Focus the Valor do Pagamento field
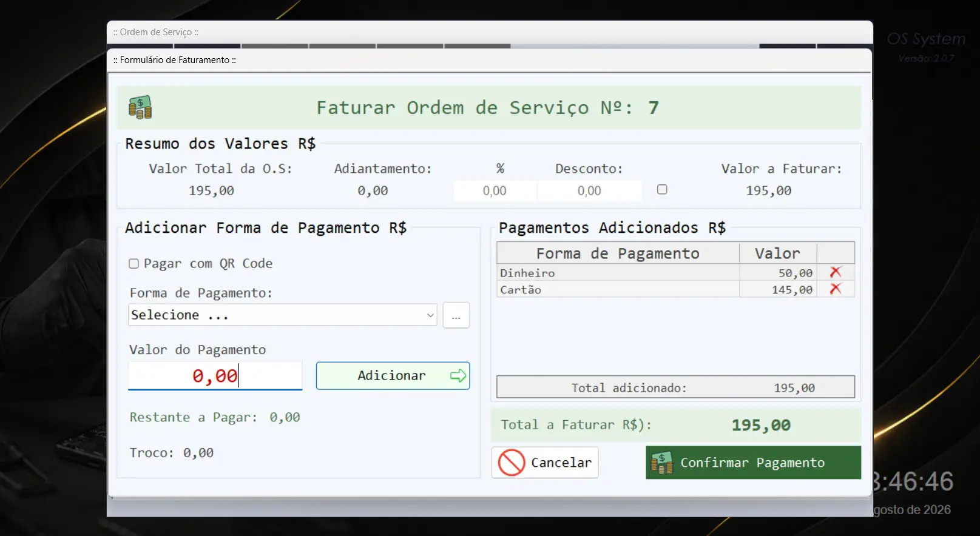 215,376
